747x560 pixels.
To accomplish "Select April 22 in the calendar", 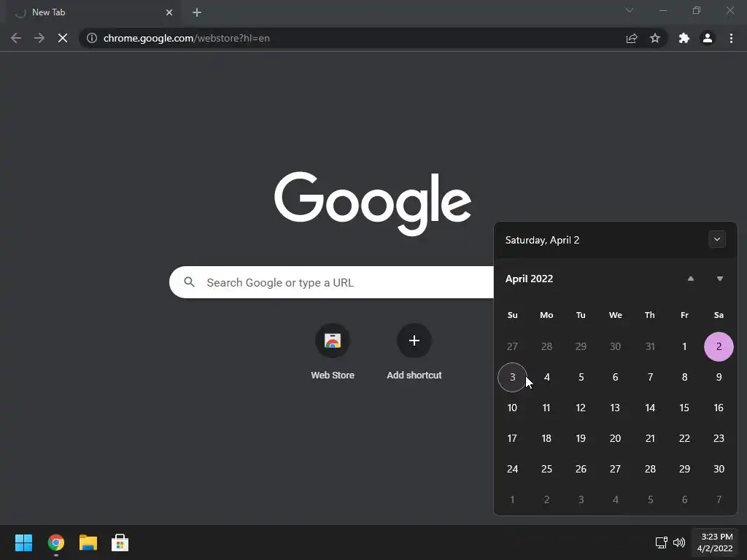I will click(684, 438).
